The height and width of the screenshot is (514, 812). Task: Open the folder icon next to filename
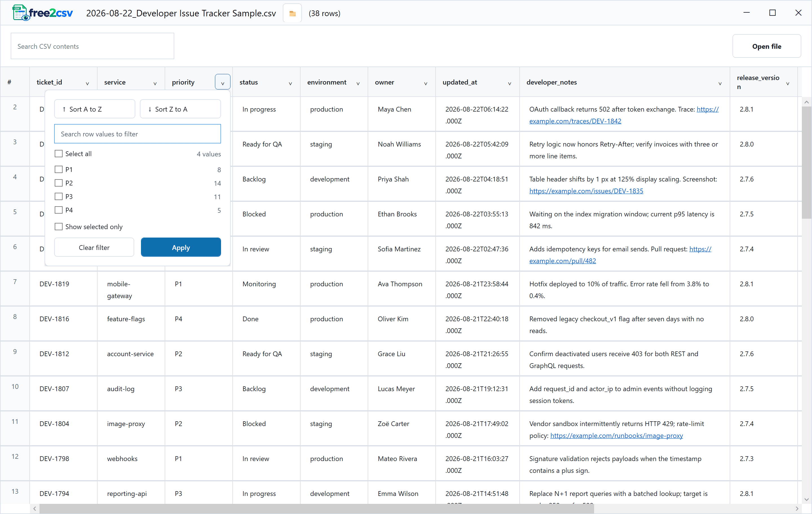292,14
